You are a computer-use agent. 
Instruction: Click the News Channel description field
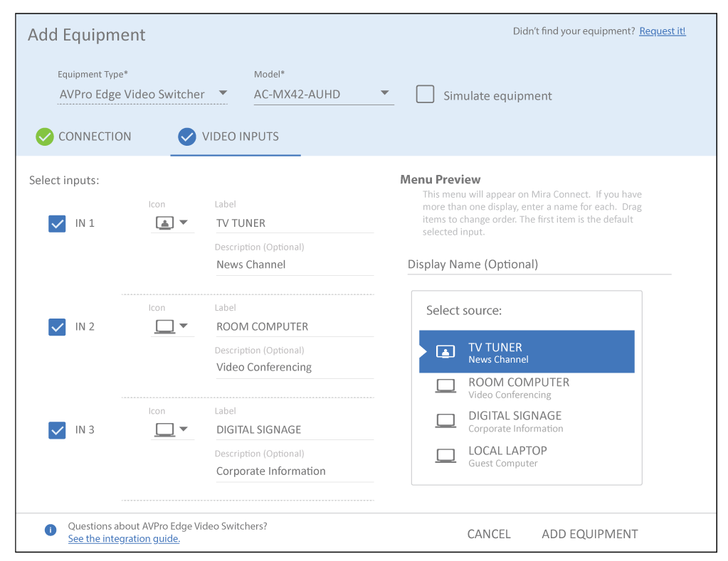point(295,265)
